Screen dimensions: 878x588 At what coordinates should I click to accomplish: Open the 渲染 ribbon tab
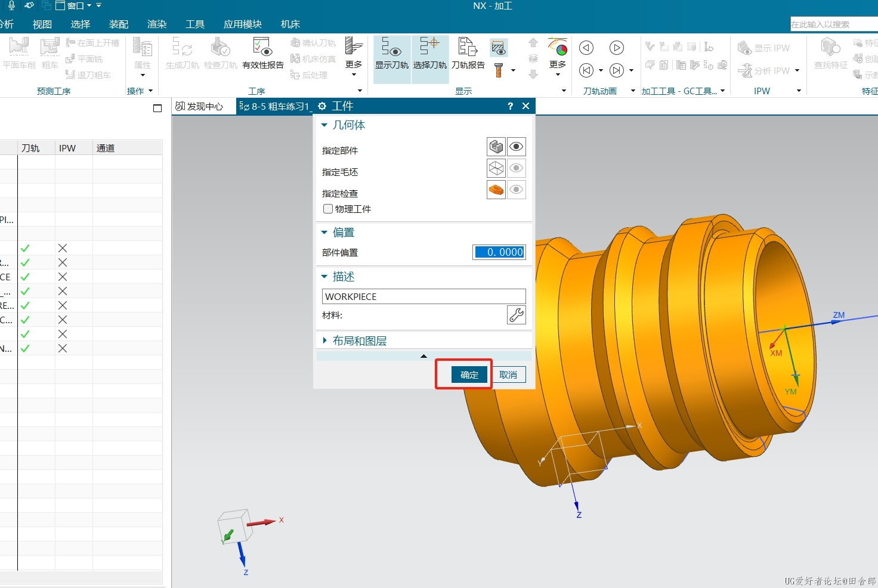157,24
